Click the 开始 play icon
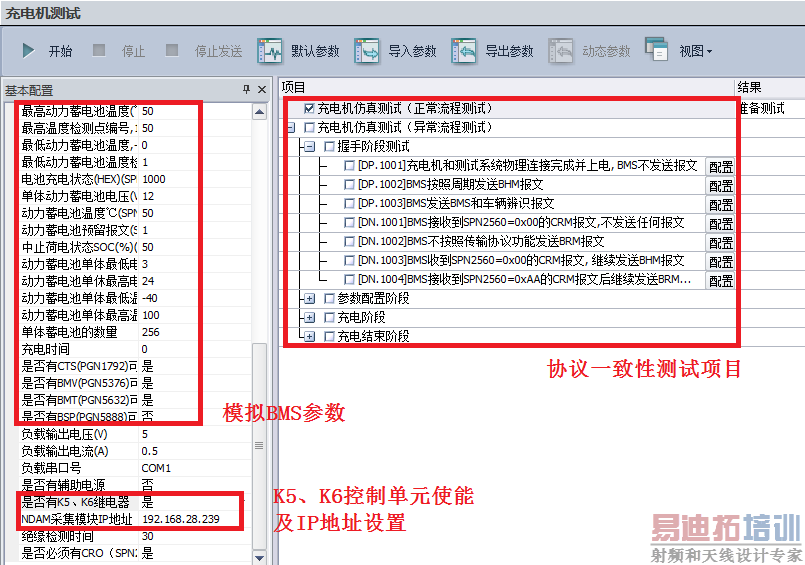Screen dimensions: 805x565 tap(29, 51)
